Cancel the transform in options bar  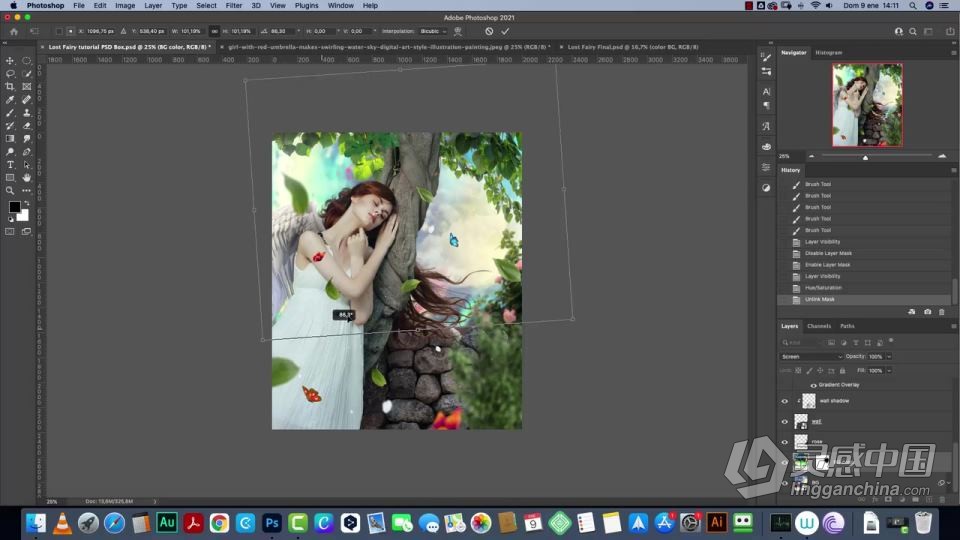(x=489, y=31)
